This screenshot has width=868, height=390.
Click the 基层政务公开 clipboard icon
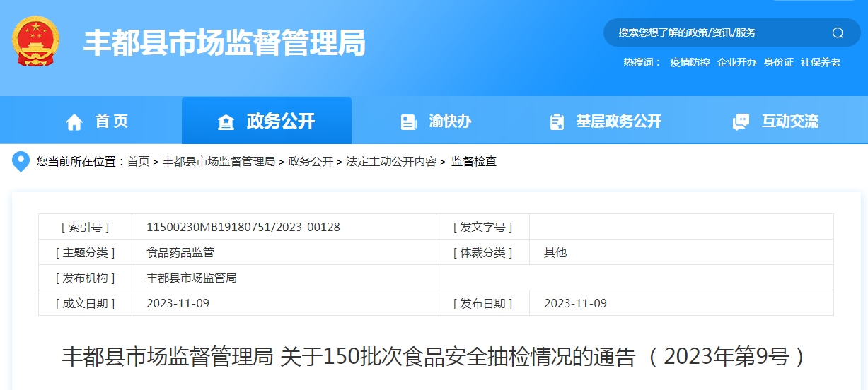click(557, 122)
